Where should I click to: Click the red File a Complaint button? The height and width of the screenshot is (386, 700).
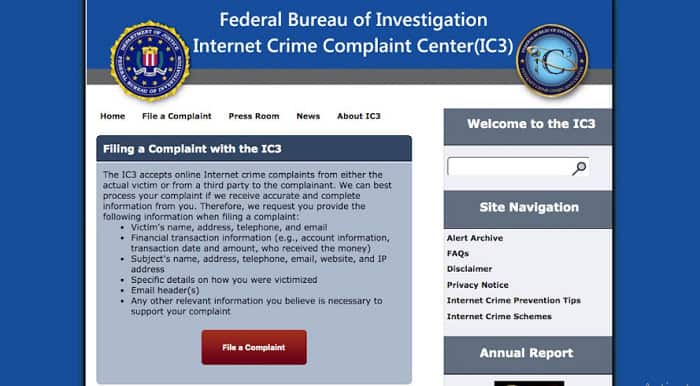tap(254, 347)
